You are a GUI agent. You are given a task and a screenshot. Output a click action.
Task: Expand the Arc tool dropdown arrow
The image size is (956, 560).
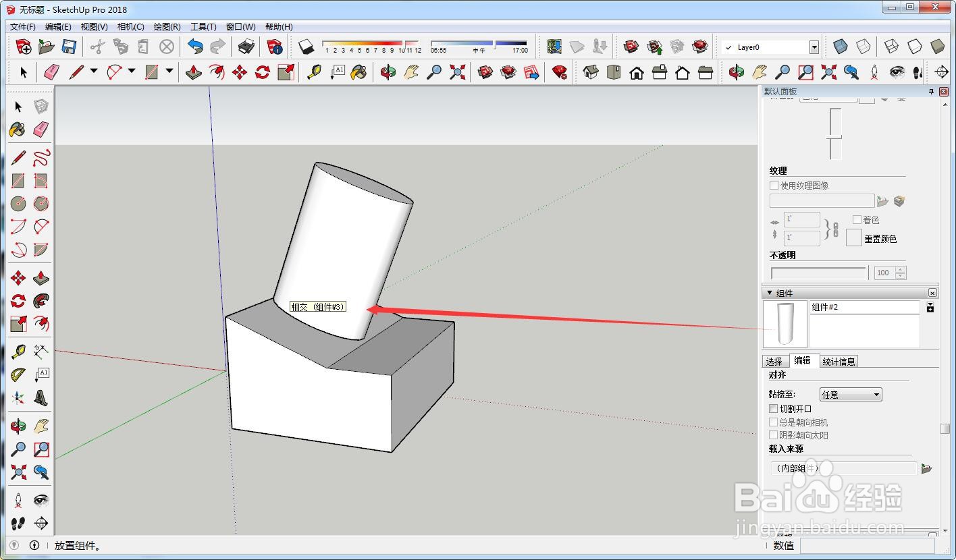pyautogui.click(x=132, y=72)
